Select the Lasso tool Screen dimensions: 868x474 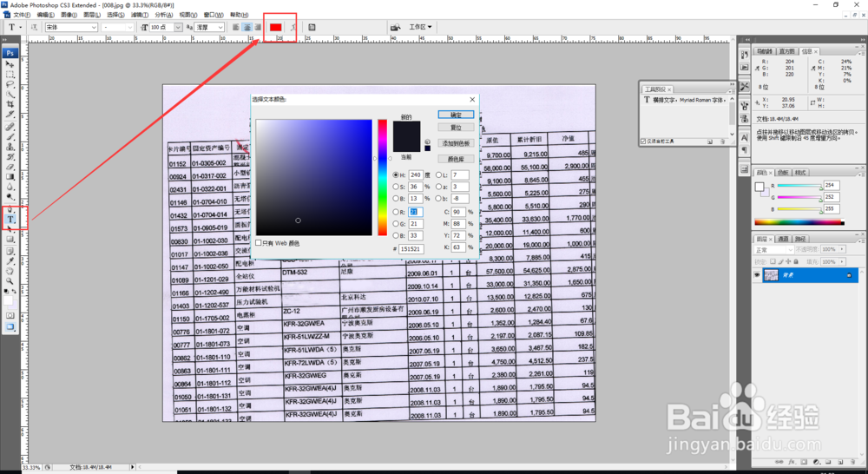point(10,84)
